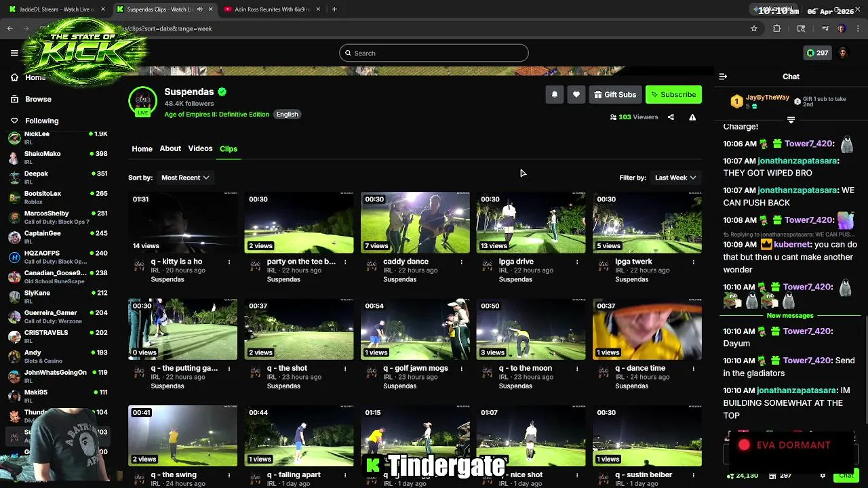
Task: Open options for 'lpga drive' clip
Action: 577,262
